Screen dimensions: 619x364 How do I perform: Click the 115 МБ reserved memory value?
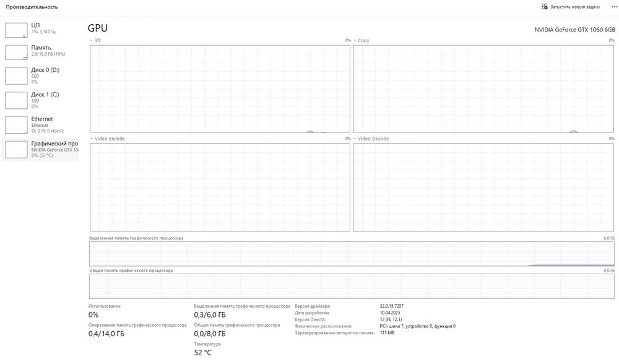[387, 333]
